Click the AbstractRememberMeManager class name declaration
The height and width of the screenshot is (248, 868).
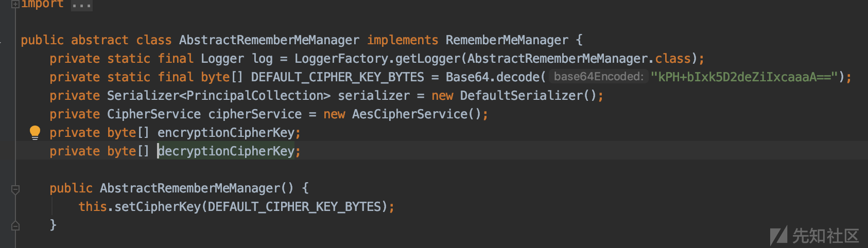[x=269, y=40]
